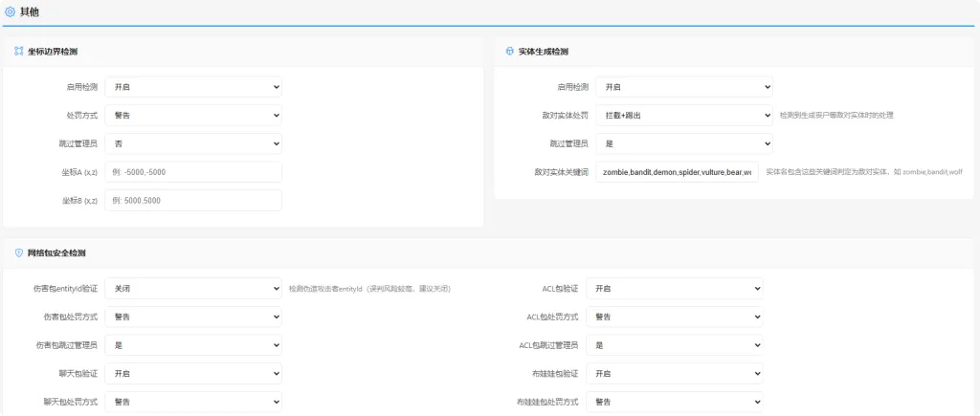Click the 网络包安全检测 shield icon
This screenshot has height=416, width=980.
[19, 253]
